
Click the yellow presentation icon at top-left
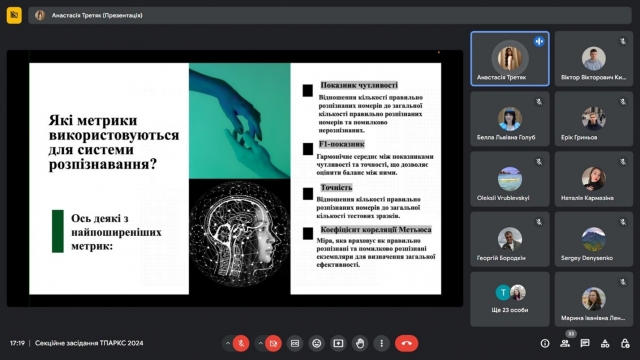14,16
